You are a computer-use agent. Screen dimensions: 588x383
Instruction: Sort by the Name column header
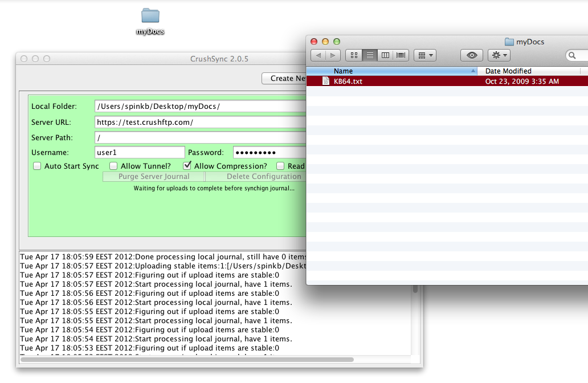pyautogui.click(x=391, y=71)
